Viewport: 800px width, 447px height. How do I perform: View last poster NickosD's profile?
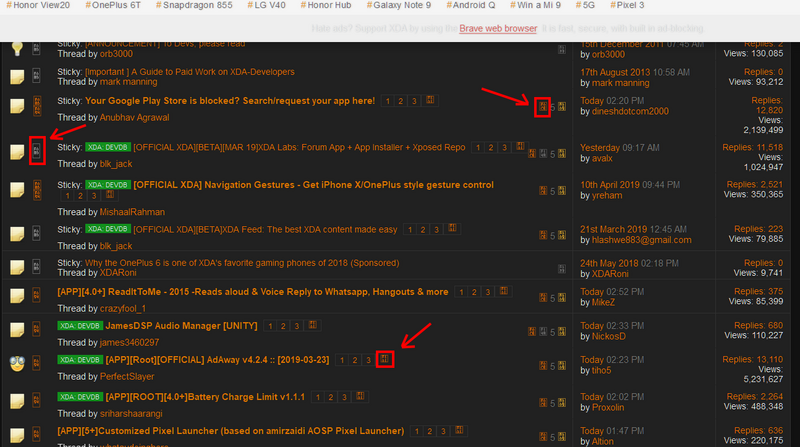tap(609, 336)
